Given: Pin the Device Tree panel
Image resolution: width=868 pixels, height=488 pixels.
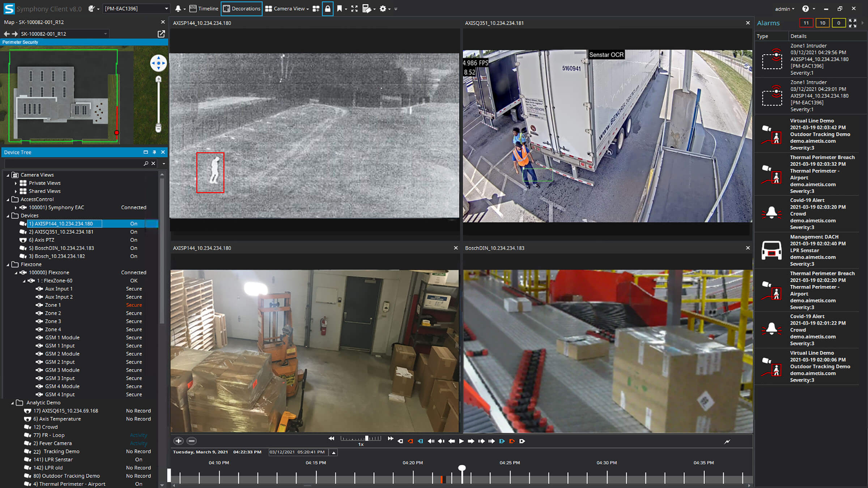Looking at the screenshot, I should coord(154,152).
